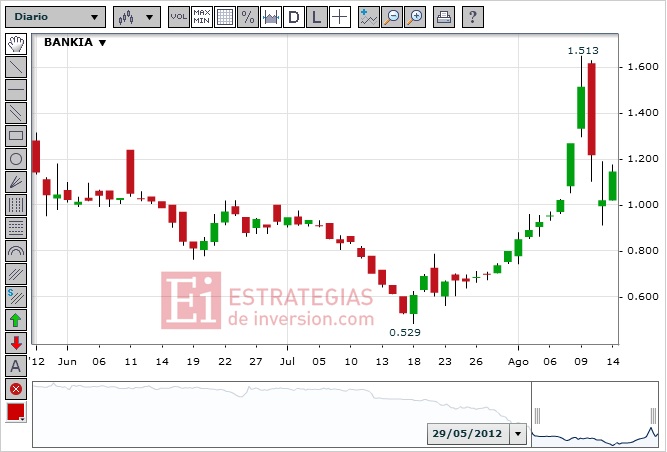The width and height of the screenshot is (667, 452).
Task: Click the Jun month axis label
Action: point(67,361)
